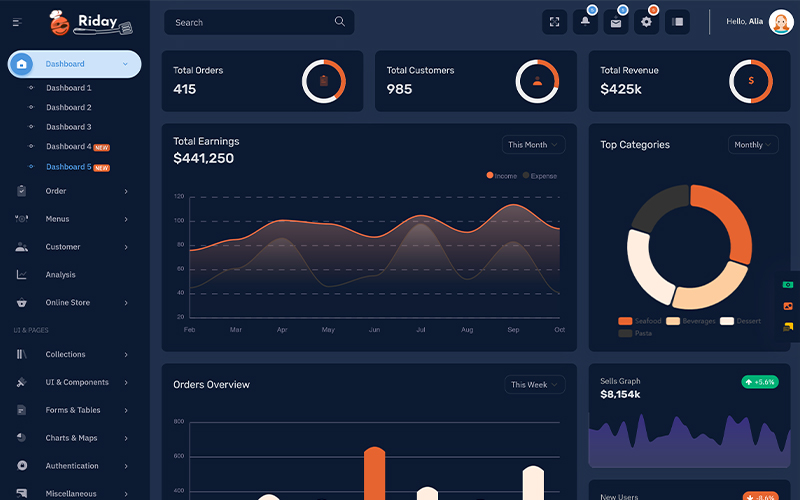Open the notifications bell icon
The width and height of the screenshot is (800, 500).
click(585, 22)
